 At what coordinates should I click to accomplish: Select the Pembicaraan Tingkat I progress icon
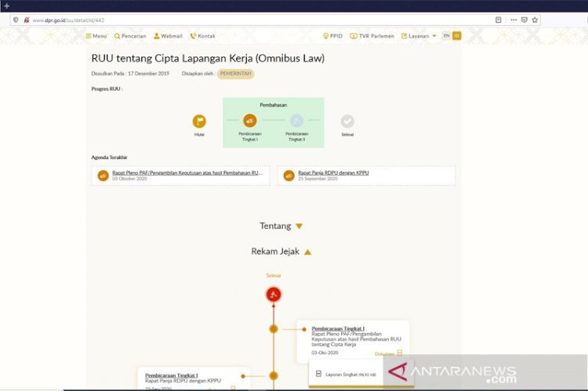[x=249, y=121]
